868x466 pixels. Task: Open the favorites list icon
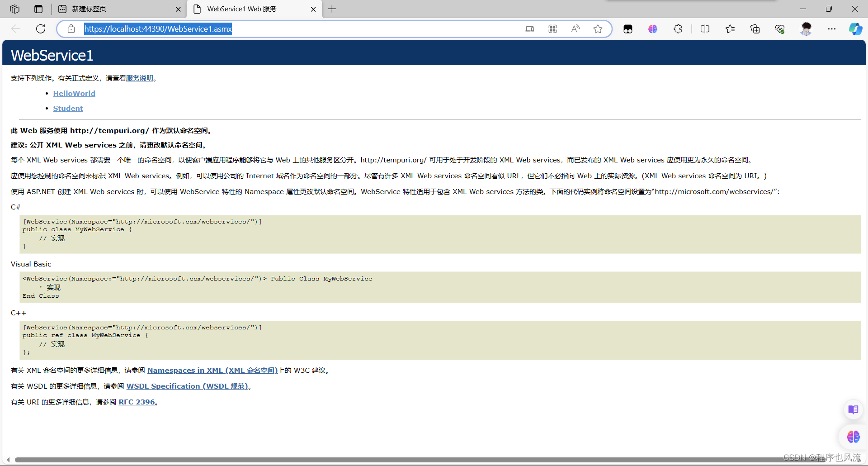[x=730, y=29]
